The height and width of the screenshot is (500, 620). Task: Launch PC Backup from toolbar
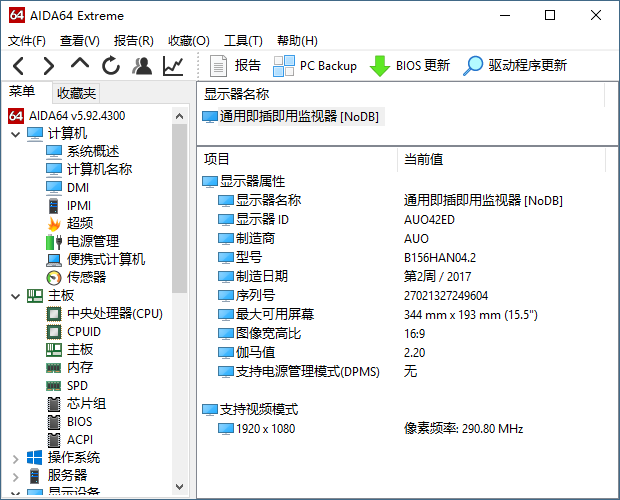click(315, 66)
